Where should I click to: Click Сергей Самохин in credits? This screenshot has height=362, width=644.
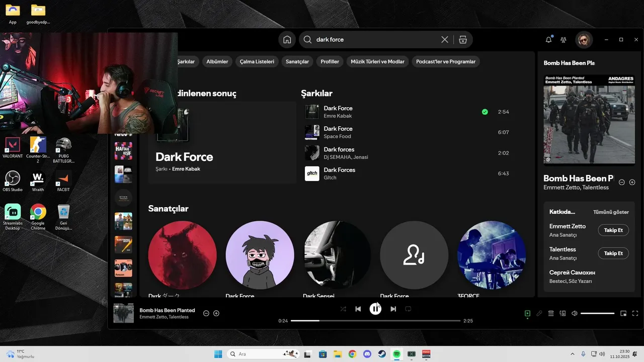(x=572, y=273)
